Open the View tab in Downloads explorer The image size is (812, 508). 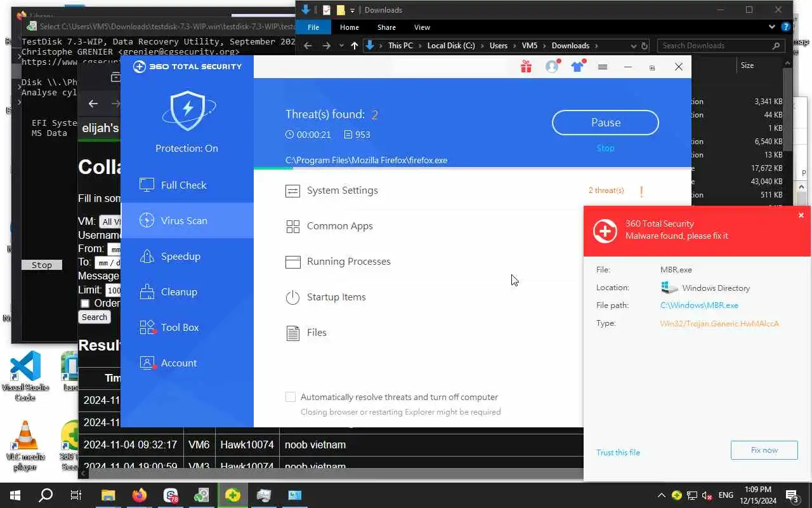(x=422, y=27)
